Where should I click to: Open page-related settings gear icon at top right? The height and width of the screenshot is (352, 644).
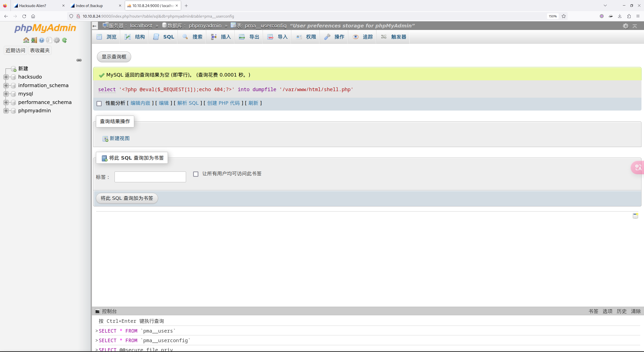(x=626, y=26)
